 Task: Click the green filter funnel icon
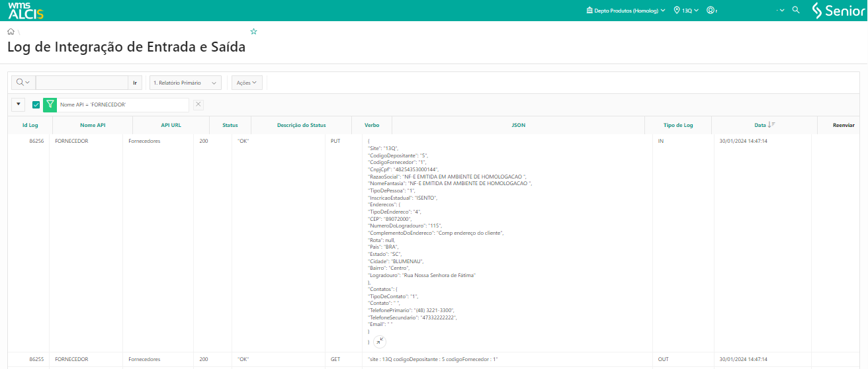coord(50,104)
